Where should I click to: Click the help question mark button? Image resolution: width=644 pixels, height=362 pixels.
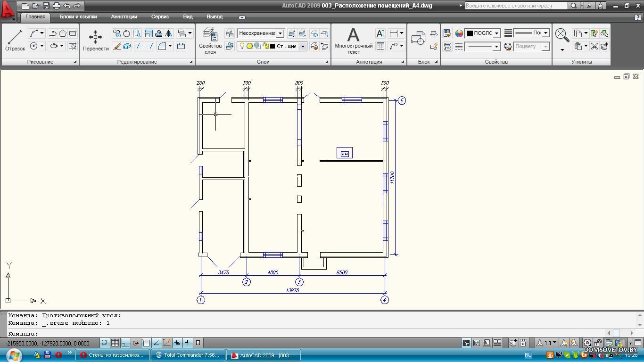click(x=638, y=17)
